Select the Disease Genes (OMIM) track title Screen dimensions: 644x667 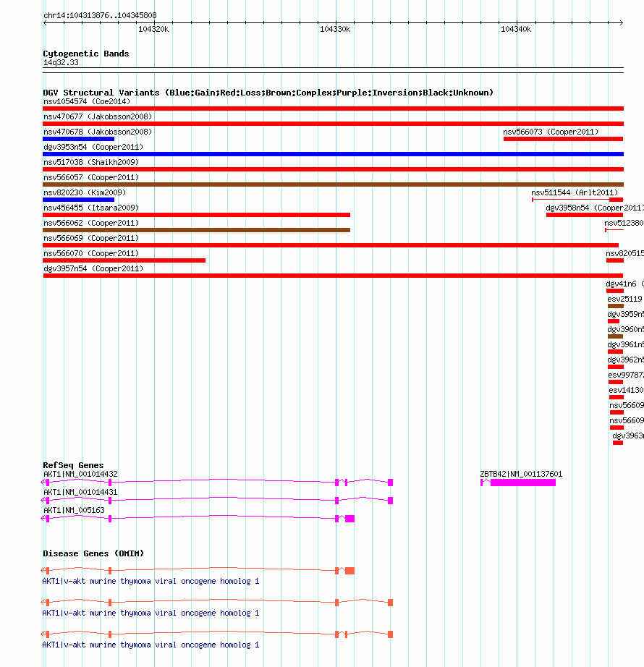pos(93,553)
